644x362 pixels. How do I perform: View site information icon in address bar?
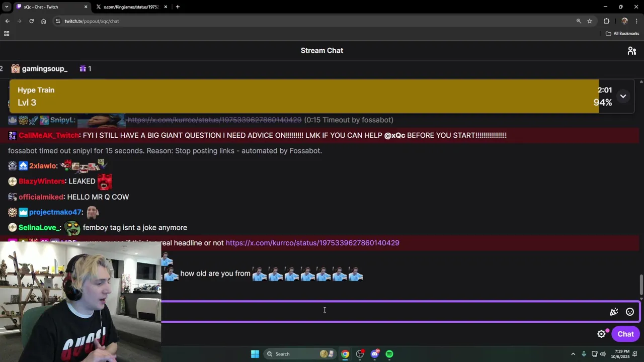(x=58, y=21)
